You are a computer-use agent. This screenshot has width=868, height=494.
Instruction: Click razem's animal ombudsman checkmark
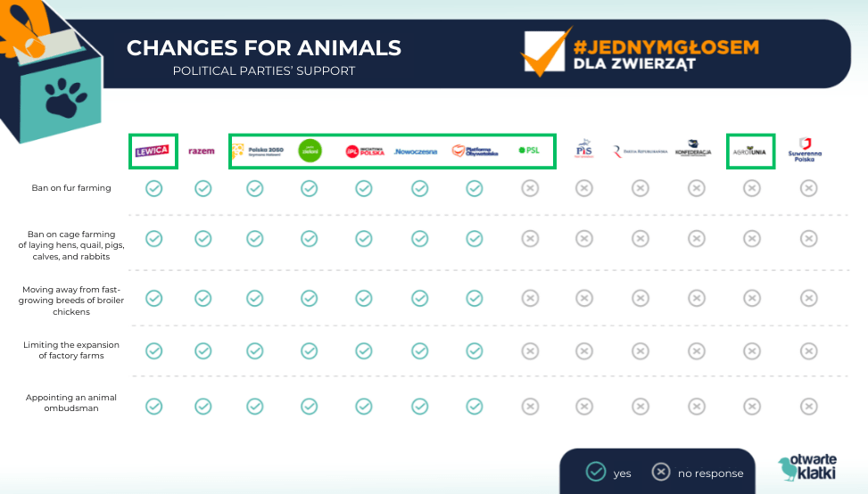[x=203, y=407]
